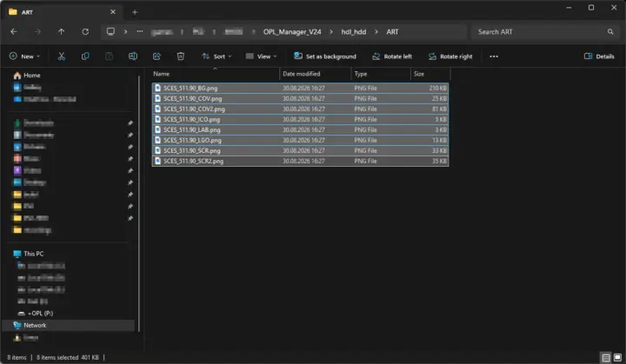Click Rotate right button

[450, 56]
